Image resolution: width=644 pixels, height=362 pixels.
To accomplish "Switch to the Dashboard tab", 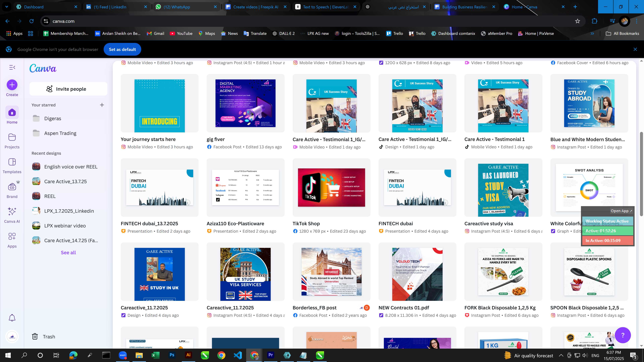I will 47,7.
